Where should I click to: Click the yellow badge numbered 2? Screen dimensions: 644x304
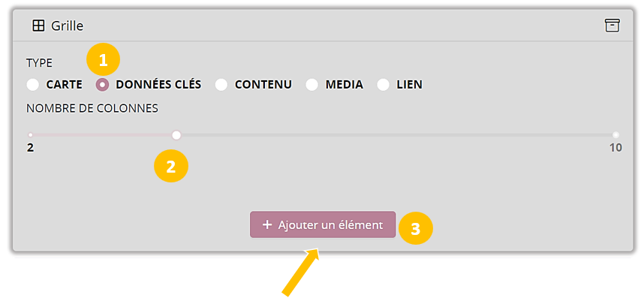tap(170, 166)
